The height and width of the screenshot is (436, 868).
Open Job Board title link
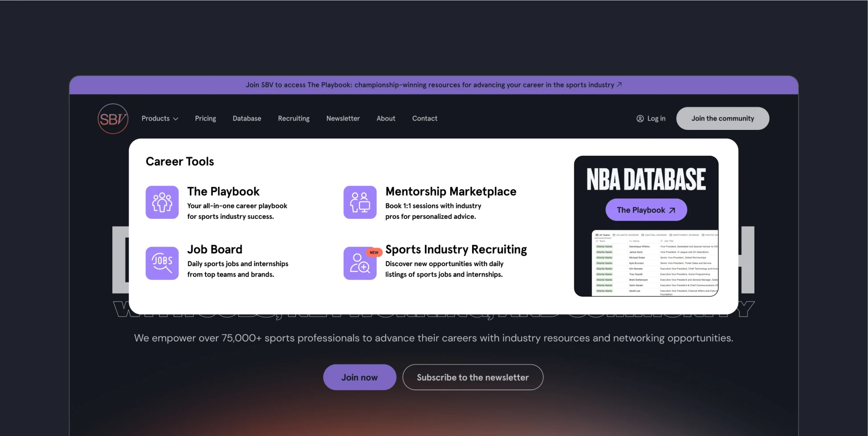pos(215,250)
